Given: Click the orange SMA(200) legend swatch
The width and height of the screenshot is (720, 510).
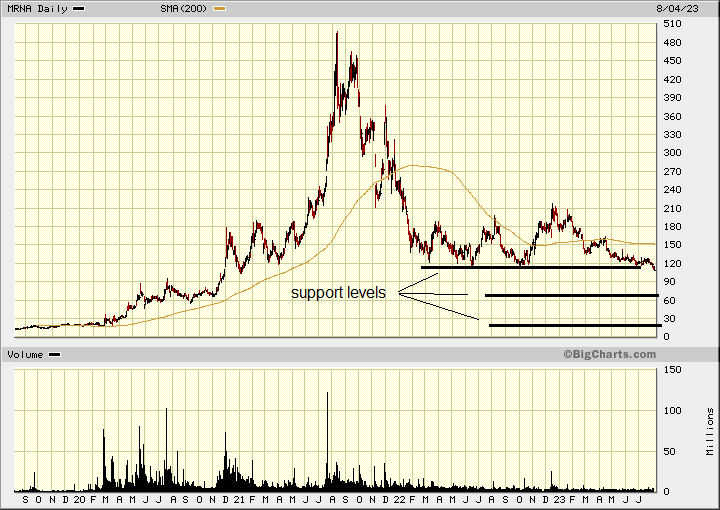Looking at the screenshot, I should pyautogui.click(x=219, y=9).
